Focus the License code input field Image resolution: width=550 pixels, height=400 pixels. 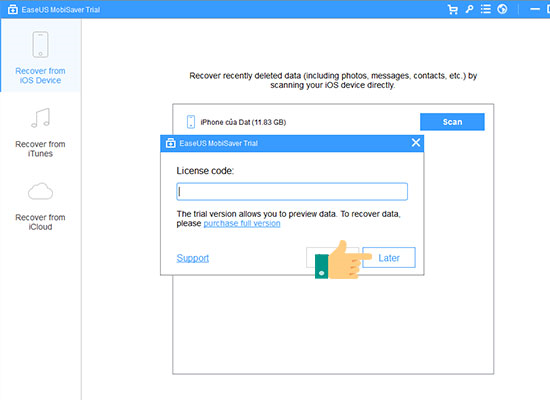292,192
